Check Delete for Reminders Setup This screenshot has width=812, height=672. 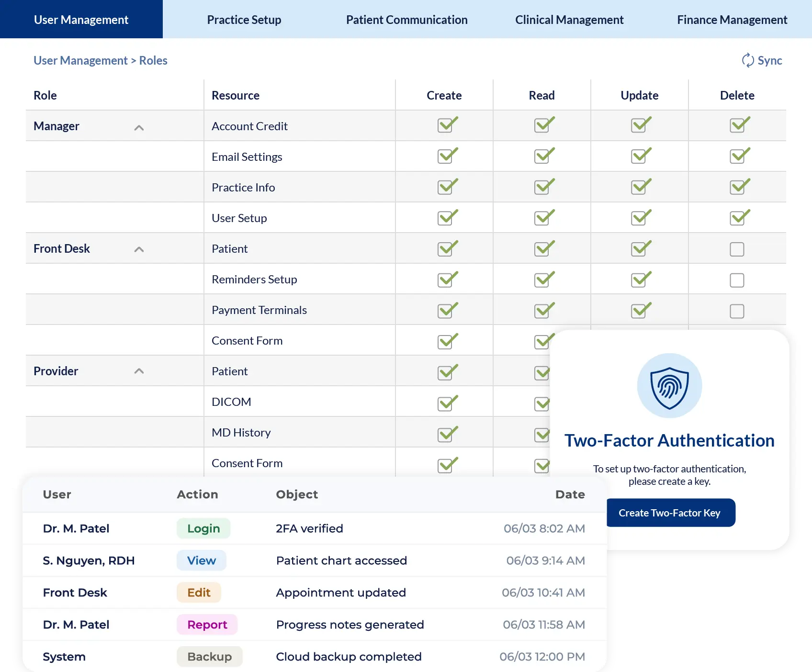tap(737, 280)
